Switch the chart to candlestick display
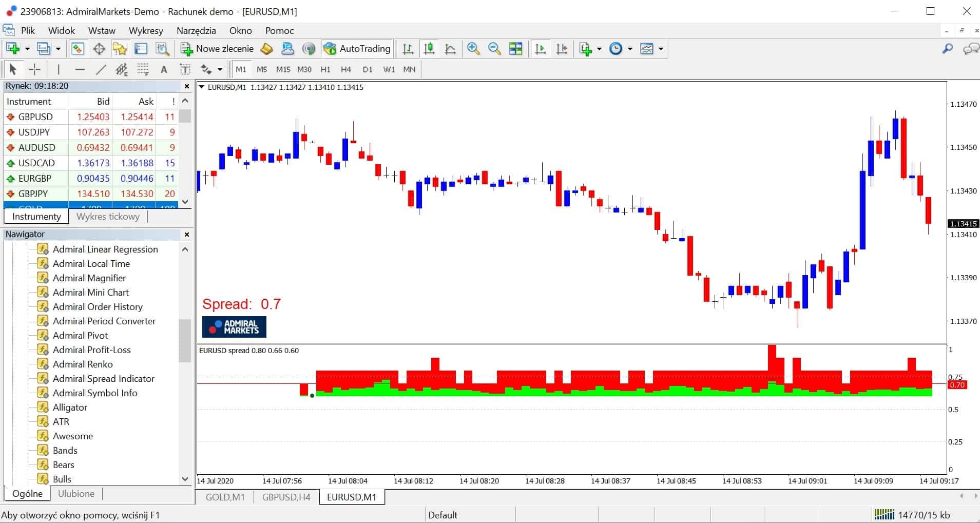The width and height of the screenshot is (980, 523). click(x=429, y=49)
